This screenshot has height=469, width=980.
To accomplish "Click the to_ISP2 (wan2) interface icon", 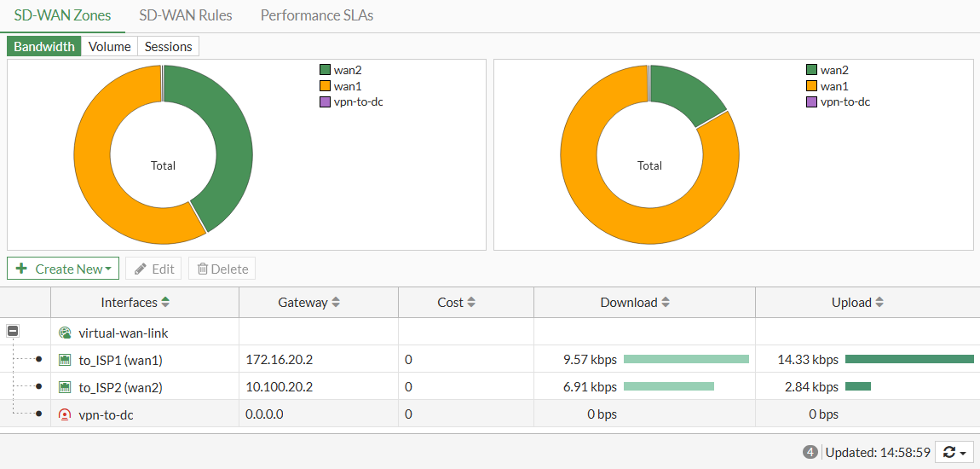I will click(65, 387).
